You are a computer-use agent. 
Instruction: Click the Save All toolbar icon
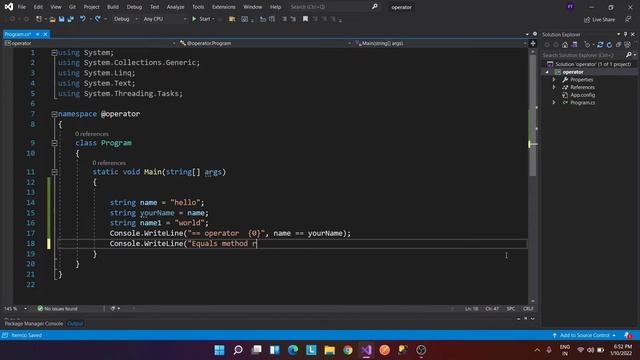pos(71,19)
